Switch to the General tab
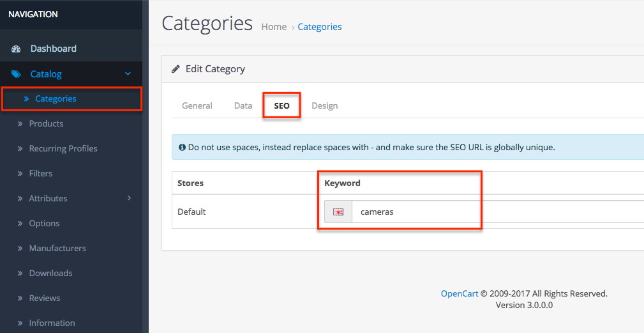The width and height of the screenshot is (644, 333). click(x=197, y=105)
